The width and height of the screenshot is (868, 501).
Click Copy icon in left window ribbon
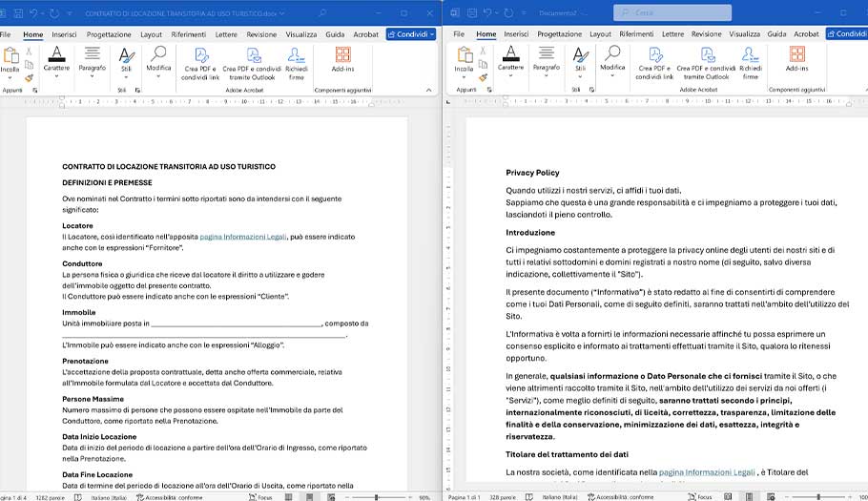pyautogui.click(x=29, y=65)
